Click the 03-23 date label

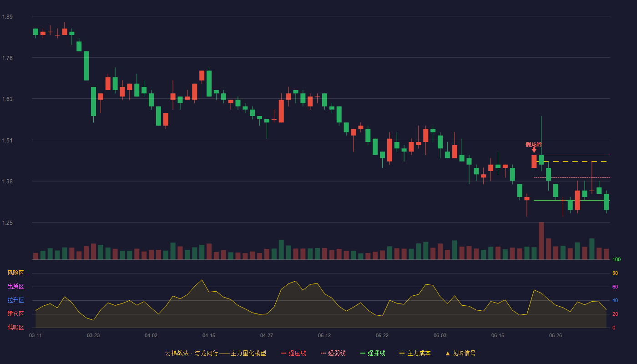pos(93,335)
